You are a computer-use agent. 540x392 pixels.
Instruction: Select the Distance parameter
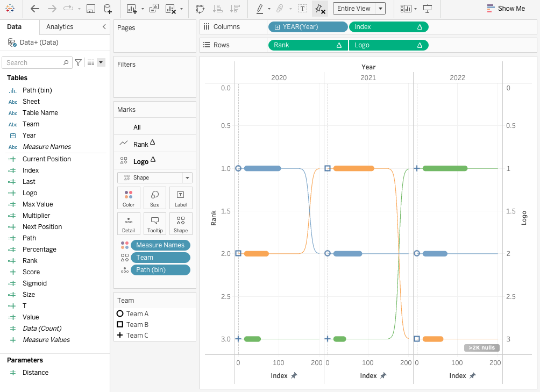[x=35, y=373]
